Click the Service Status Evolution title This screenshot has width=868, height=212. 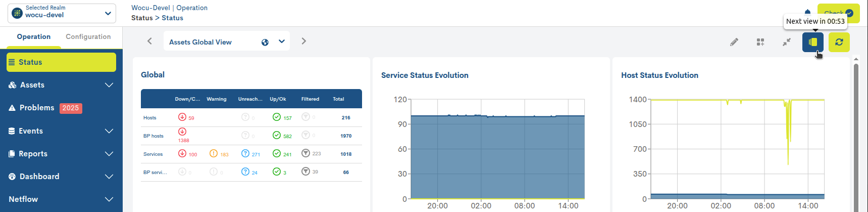(x=425, y=75)
